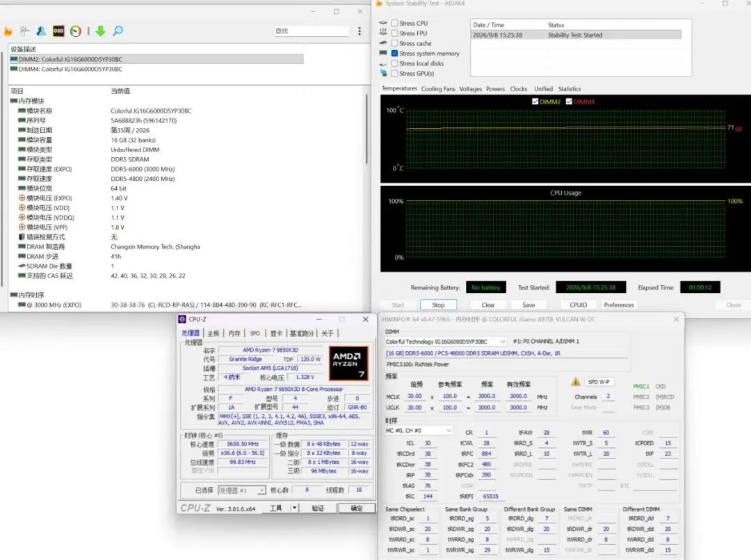Open the three-dot overflow menu
Screen dimensions: 751x560
(x=360, y=31)
